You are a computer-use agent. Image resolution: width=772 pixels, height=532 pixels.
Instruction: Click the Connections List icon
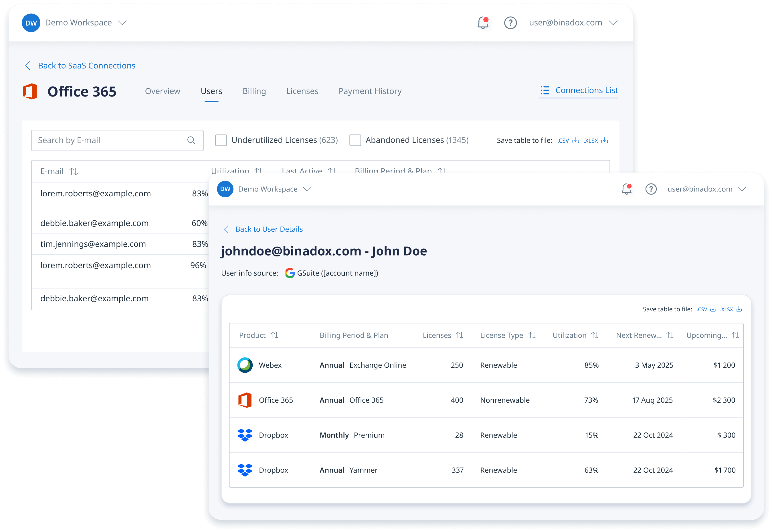(545, 90)
